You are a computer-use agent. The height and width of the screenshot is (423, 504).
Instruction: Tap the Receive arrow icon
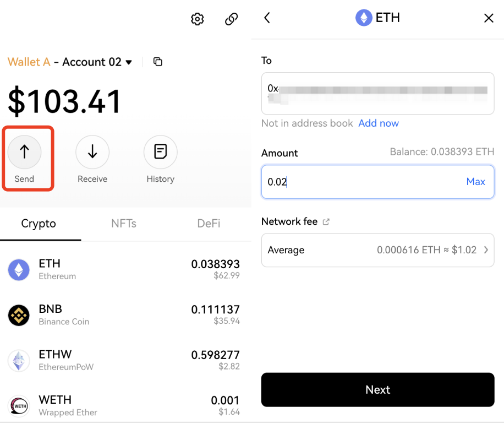click(x=92, y=152)
